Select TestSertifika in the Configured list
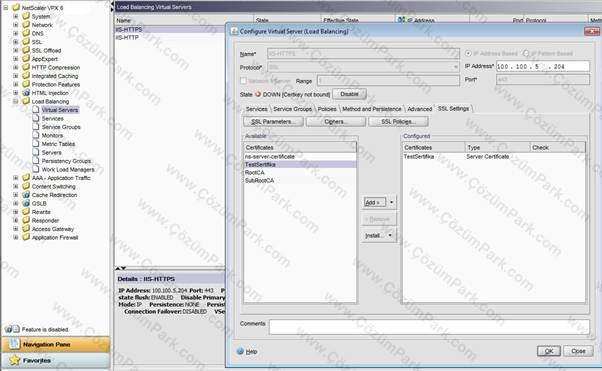 coord(494,157)
